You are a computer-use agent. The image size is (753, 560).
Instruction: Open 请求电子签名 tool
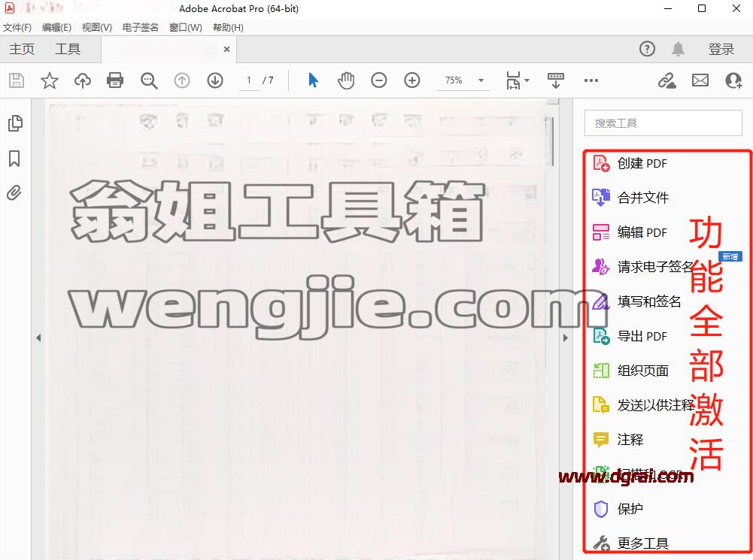pos(643,266)
